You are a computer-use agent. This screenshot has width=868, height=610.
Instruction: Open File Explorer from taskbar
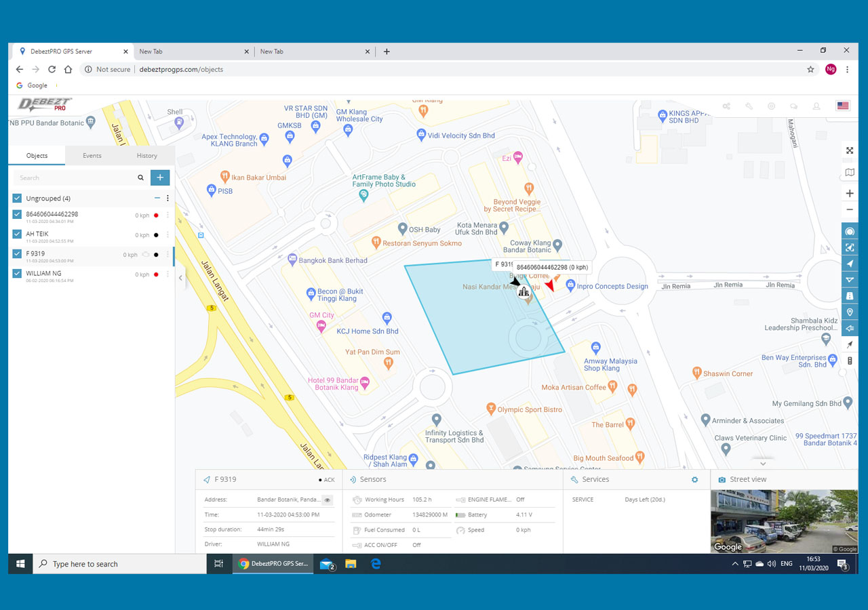click(351, 564)
